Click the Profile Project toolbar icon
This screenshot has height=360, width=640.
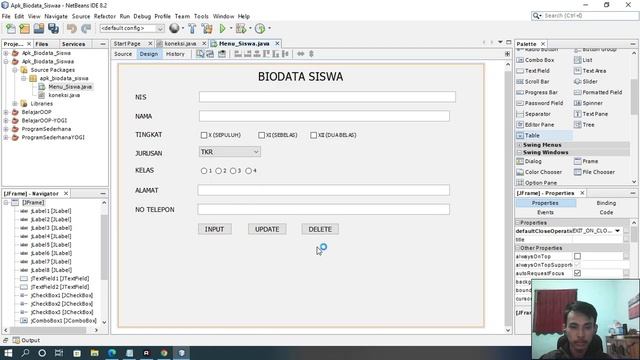(260, 28)
